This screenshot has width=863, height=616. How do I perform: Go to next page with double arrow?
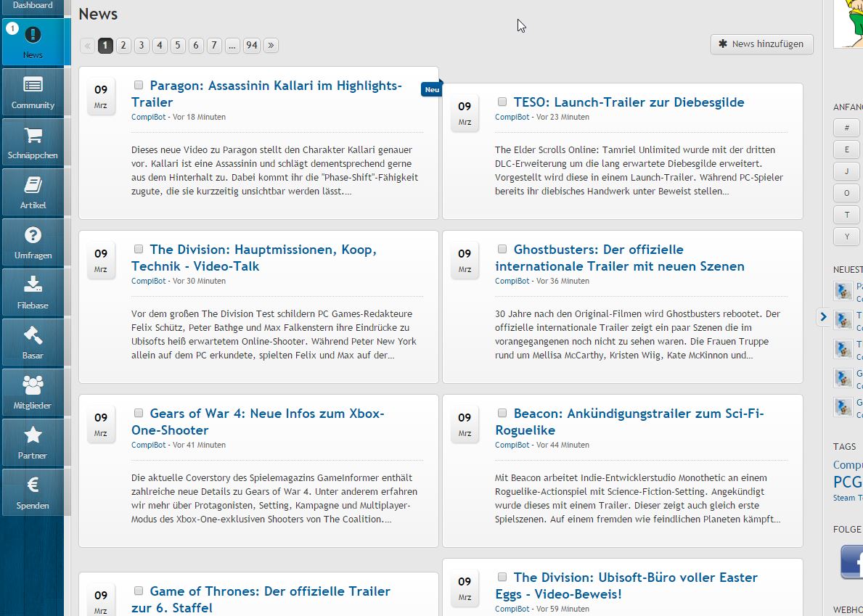(271, 46)
